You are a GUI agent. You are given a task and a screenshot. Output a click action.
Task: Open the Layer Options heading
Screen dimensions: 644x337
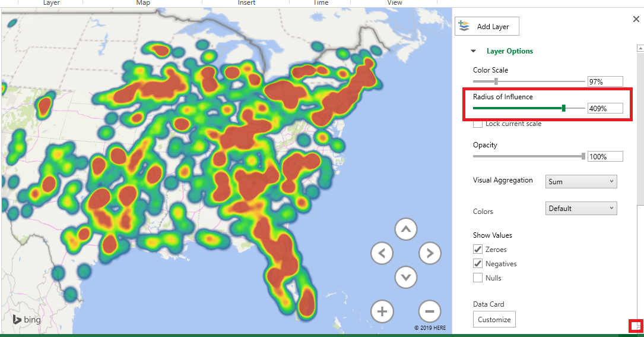(x=510, y=51)
